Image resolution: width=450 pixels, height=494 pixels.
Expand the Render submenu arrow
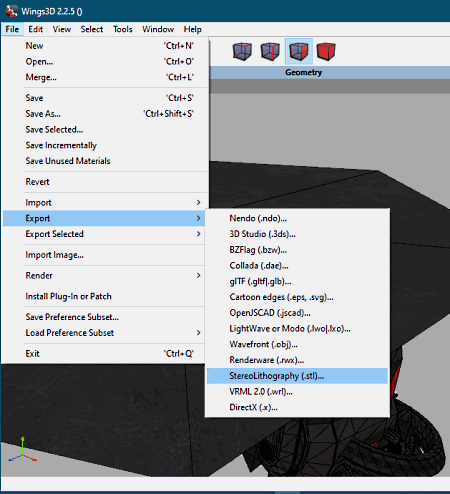click(198, 275)
